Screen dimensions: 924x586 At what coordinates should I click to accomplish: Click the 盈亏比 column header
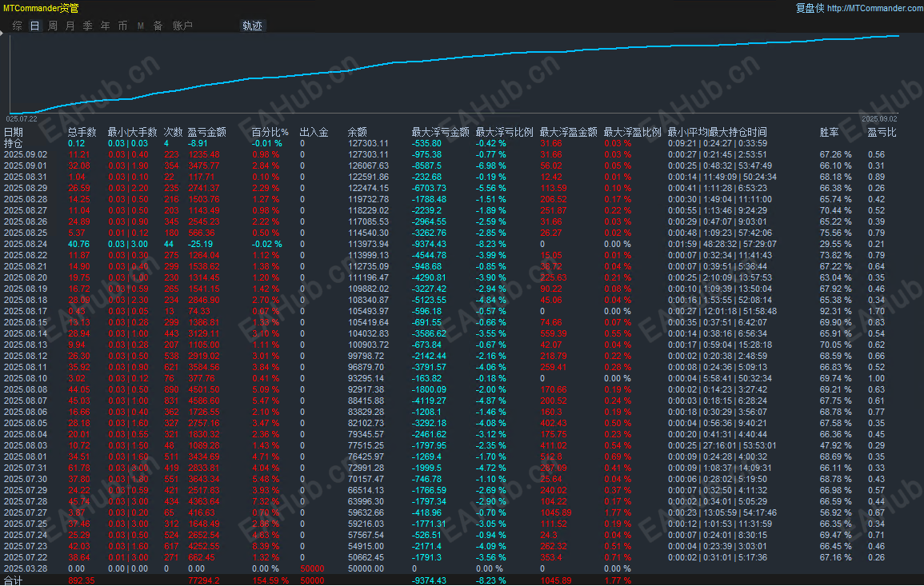tap(882, 133)
